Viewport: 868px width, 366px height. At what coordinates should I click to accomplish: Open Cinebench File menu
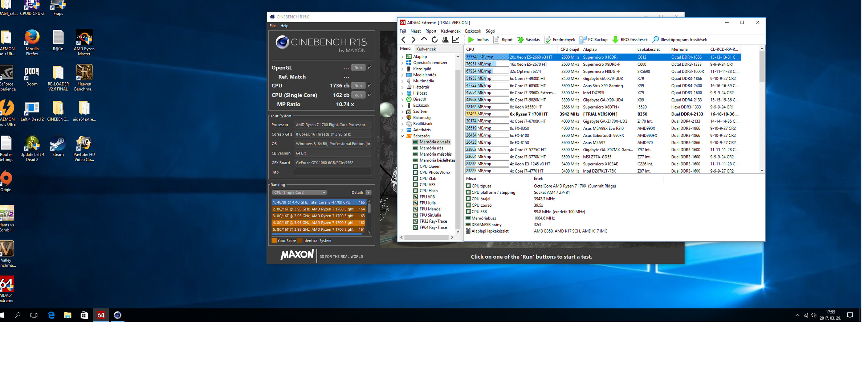point(273,26)
